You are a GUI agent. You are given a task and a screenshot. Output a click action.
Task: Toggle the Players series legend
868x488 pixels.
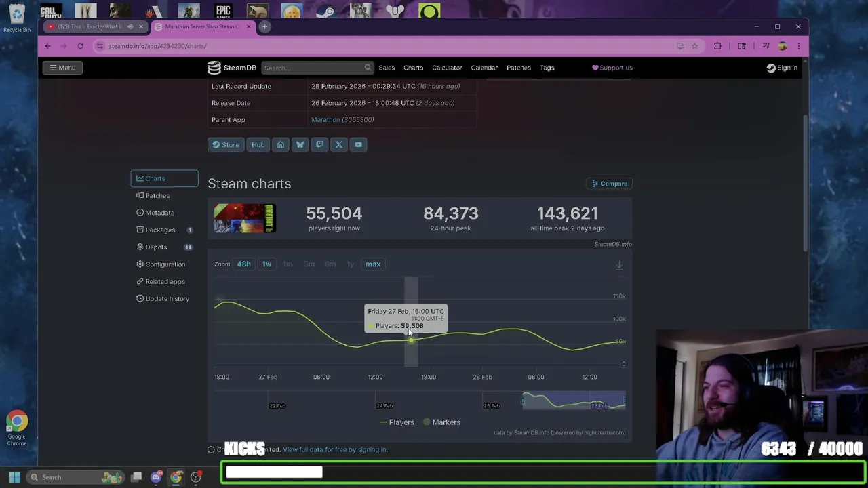pos(397,422)
